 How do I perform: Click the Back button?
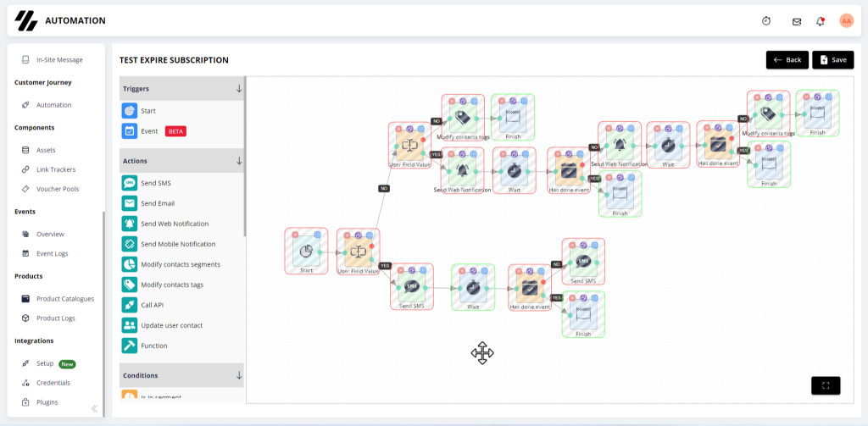[787, 60]
